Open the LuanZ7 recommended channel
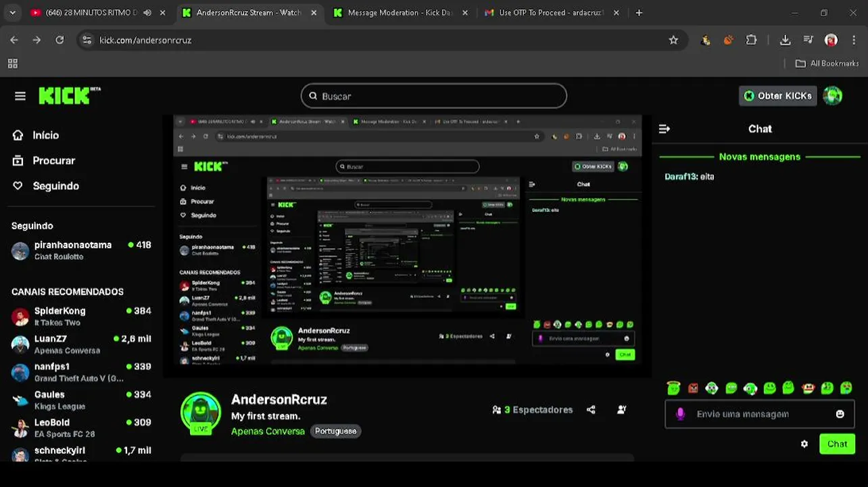This screenshot has height=487, width=868. (x=81, y=344)
